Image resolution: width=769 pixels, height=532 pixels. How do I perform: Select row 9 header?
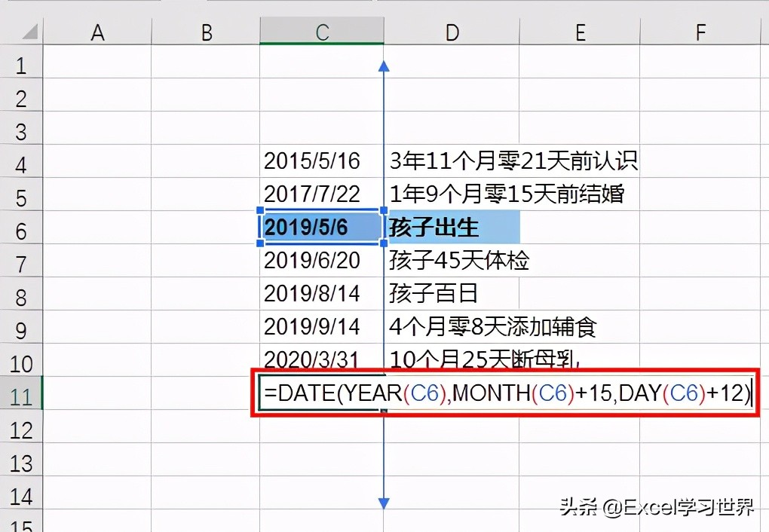pos(21,326)
